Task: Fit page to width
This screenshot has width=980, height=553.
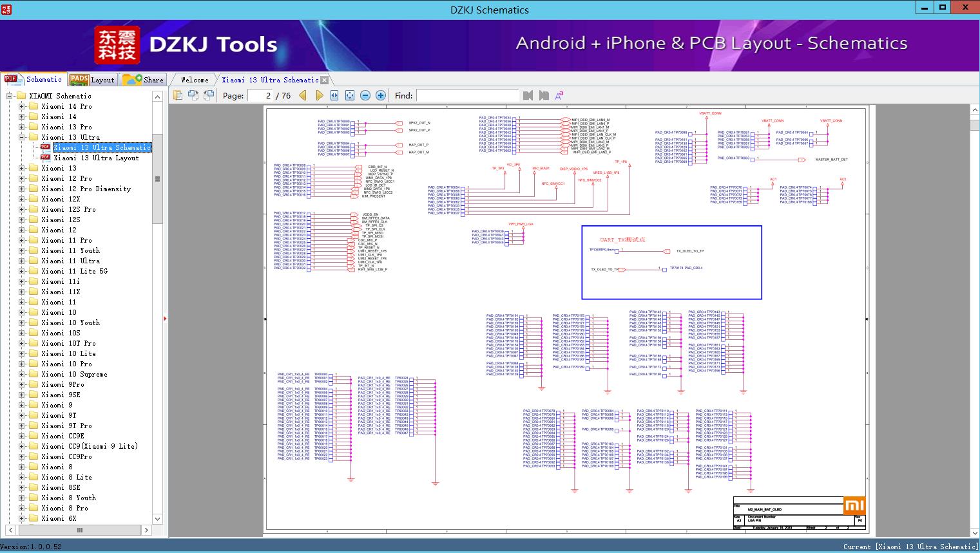Action: click(x=334, y=95)
